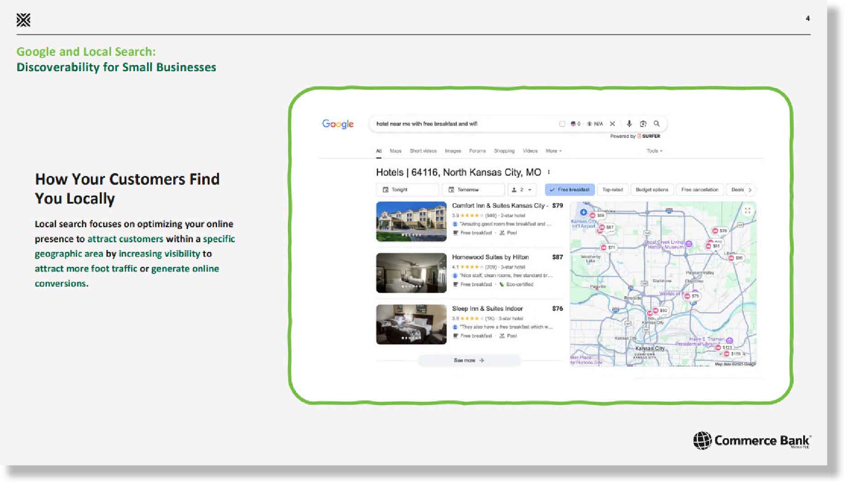Switch to the Images tab
868x488 pixels.
click(453, 151)
